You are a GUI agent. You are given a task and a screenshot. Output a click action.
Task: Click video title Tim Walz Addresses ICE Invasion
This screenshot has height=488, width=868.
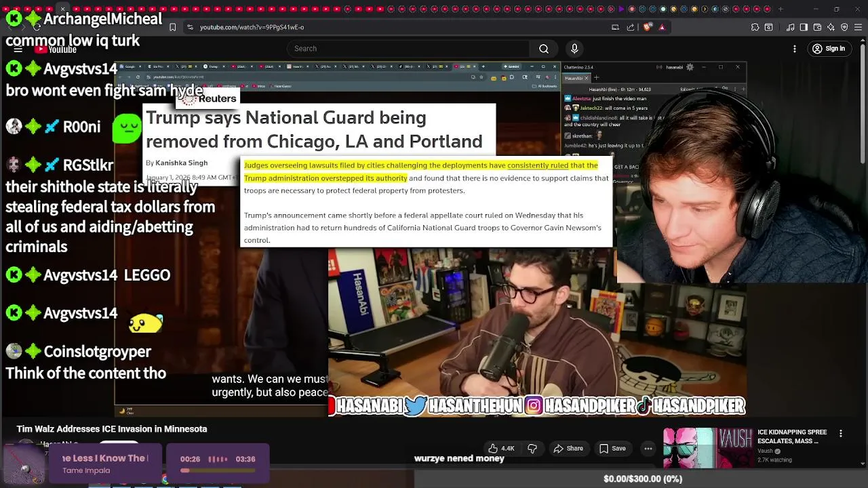(x=112, y=429)
